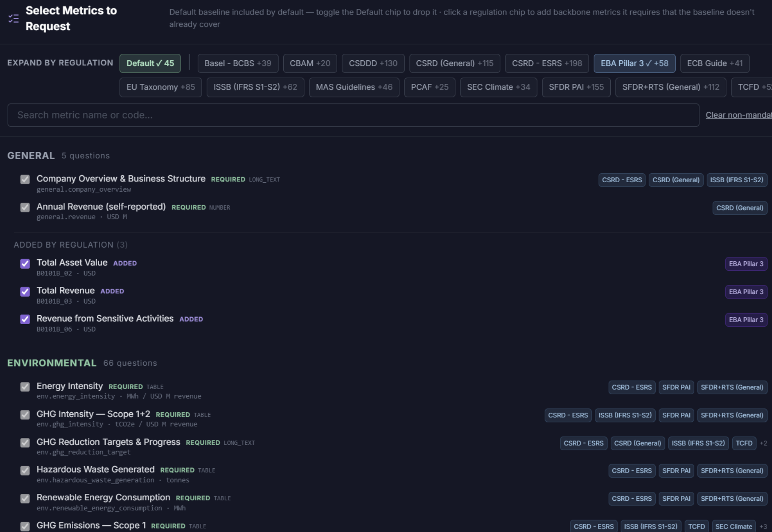772x532 pixels.
Task: Click CSRD - ESRS tag on Renewable Energy row
Action: [x=632, y=499]
